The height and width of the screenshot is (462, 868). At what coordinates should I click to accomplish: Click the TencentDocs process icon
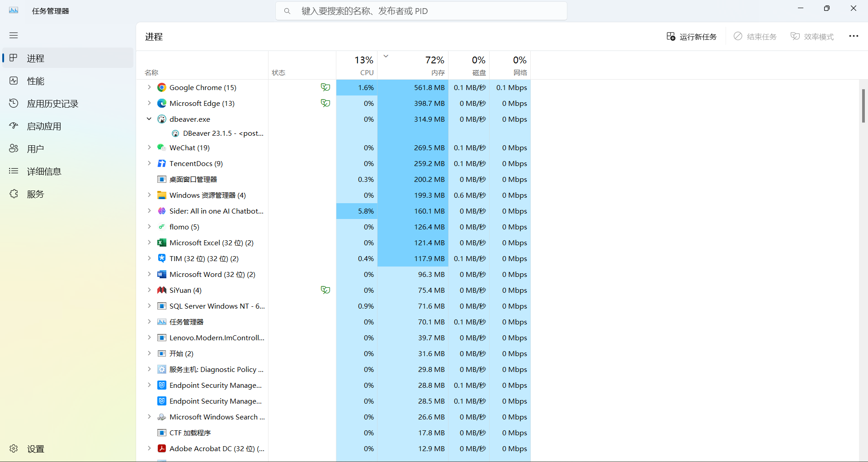click(162, 163)
